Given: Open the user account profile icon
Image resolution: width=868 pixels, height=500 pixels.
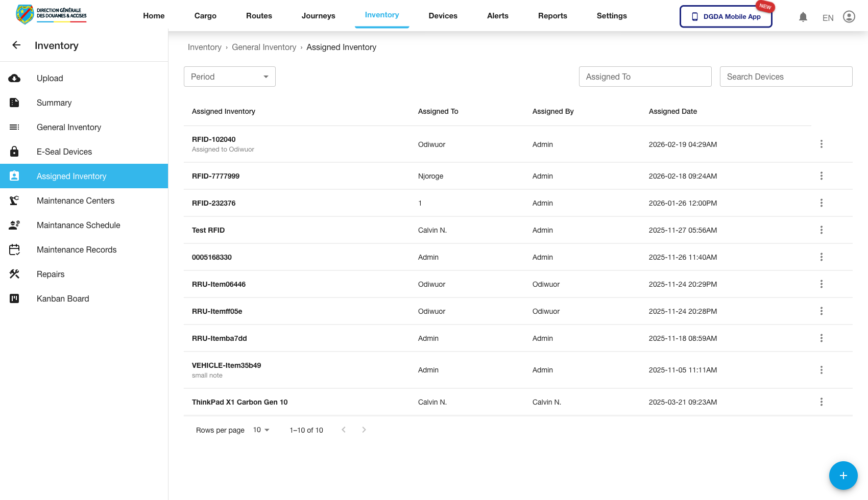Looking at the screenshot, I should (849, 17).
